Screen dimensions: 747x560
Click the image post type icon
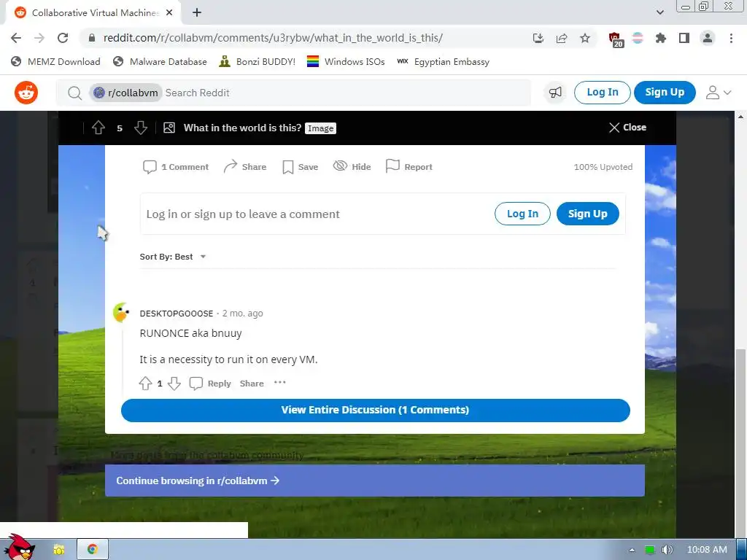tap(169, 128)
